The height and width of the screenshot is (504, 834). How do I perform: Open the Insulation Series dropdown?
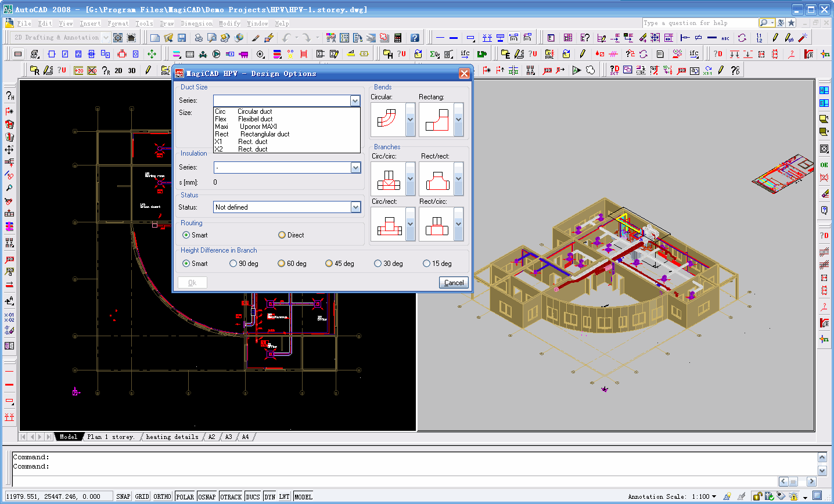355,167
